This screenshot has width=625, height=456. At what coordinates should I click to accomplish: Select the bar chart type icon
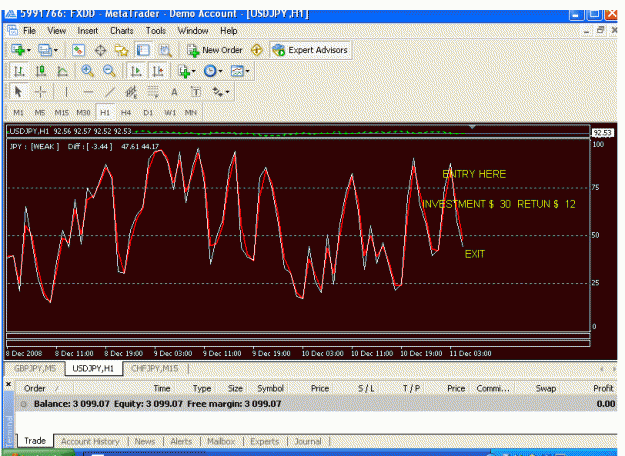click(19, 71)
